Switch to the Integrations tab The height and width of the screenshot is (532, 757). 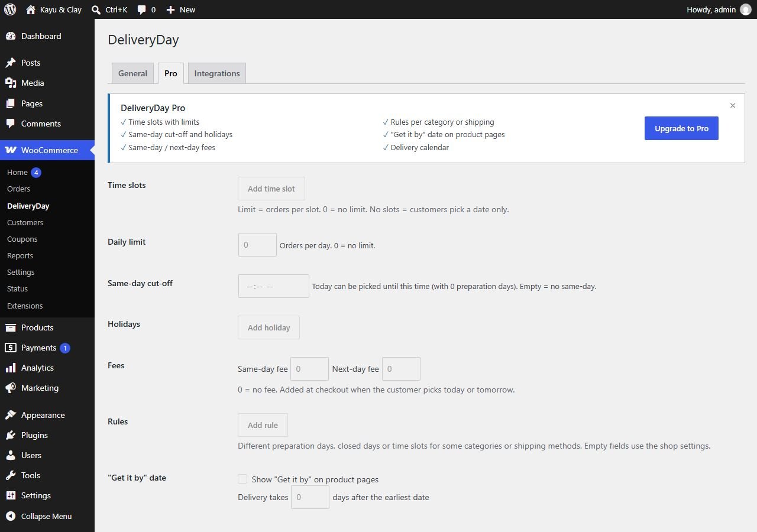point(217,73)
